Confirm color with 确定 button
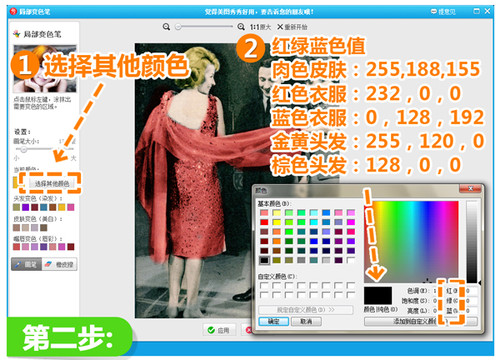 (274, 321)
